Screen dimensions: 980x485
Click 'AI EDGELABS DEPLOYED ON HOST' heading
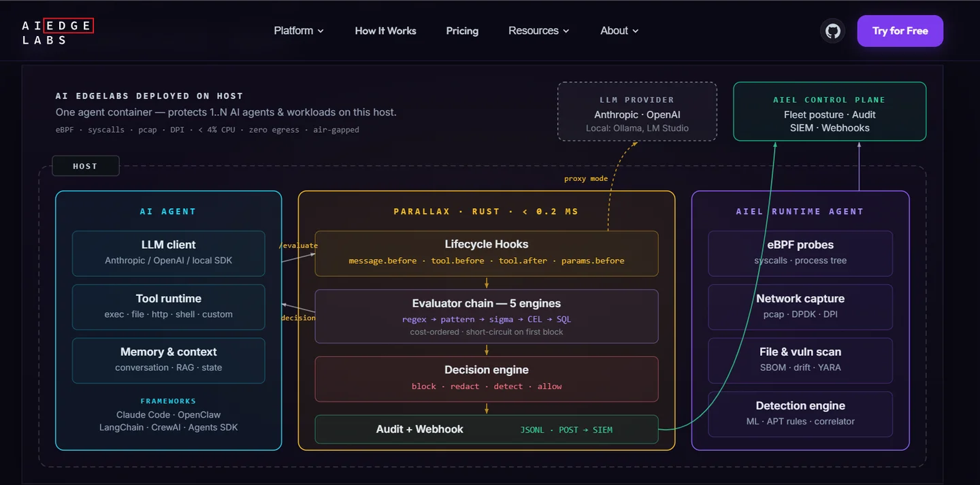coord(149,96)
